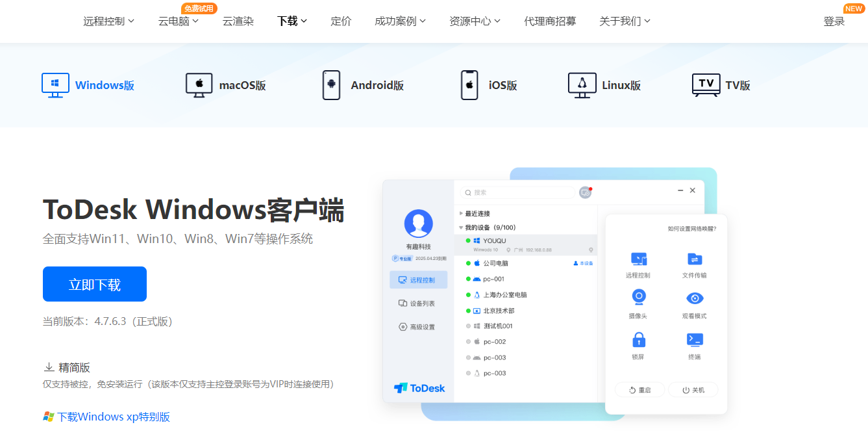Image resolution: width=868 pixels, height=440 pixels.
Task: Open the 关于我们 navigation dropdown
Action: (625, 21)
